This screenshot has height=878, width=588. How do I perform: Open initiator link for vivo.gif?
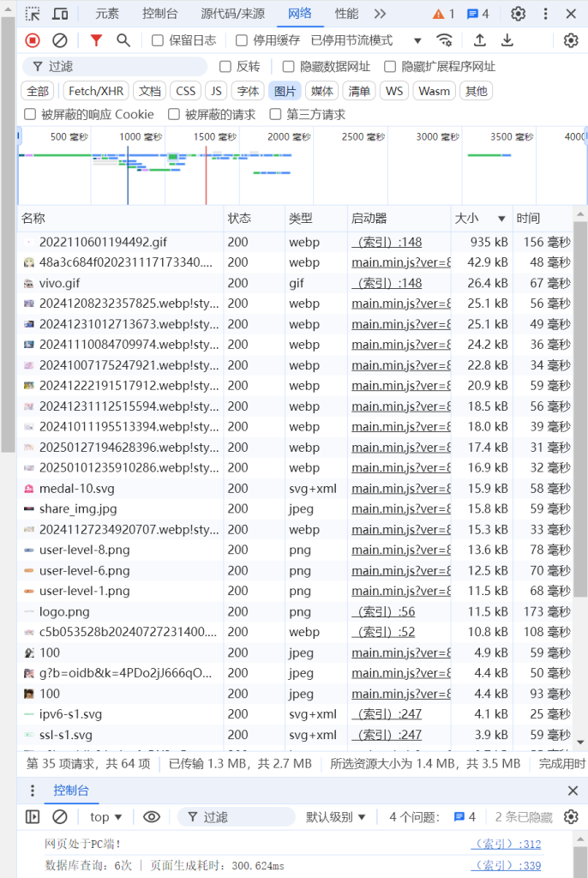click(x=387, y=283)
